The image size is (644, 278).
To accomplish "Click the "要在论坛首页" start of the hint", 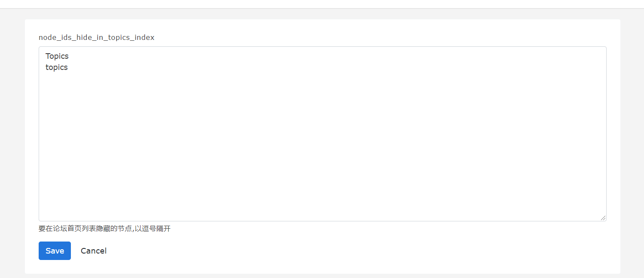I will pyautogui.click(x=60, y=229).
